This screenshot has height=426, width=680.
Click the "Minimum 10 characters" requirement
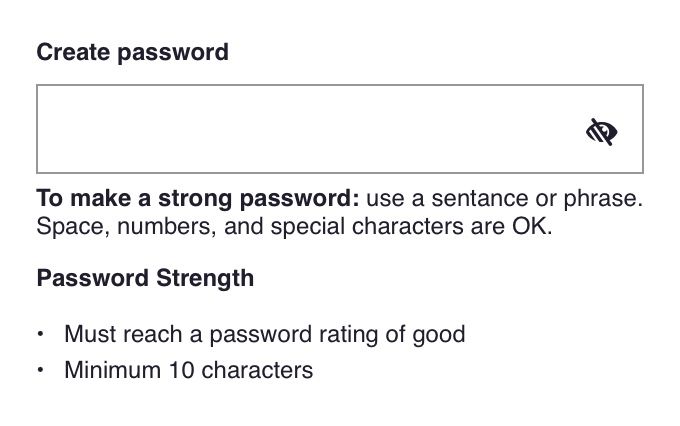189,370
